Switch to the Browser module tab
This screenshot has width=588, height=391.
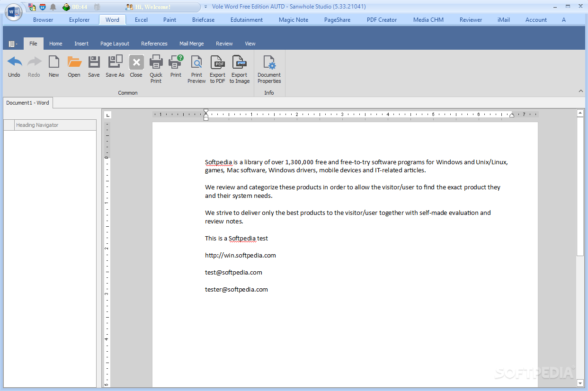tap(43, 20)
